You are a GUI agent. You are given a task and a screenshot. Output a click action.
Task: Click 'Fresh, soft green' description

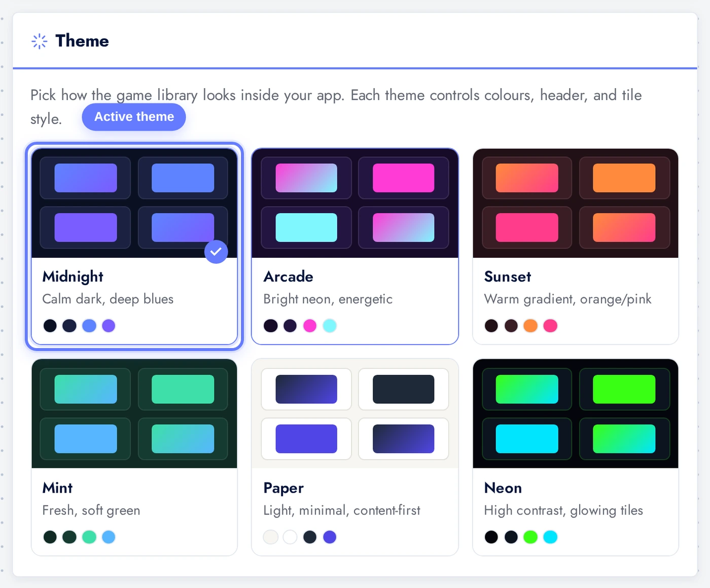point(91,510)
